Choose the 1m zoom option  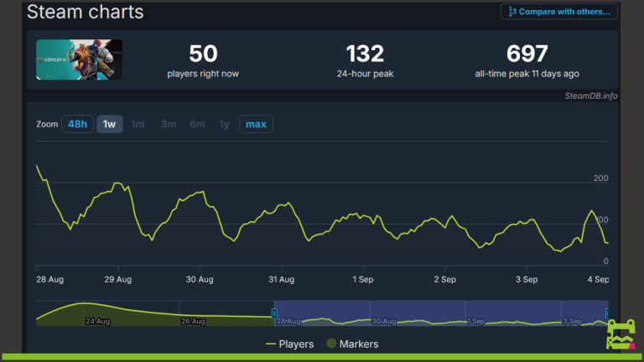pyautogui.click(x=138, y=124)
